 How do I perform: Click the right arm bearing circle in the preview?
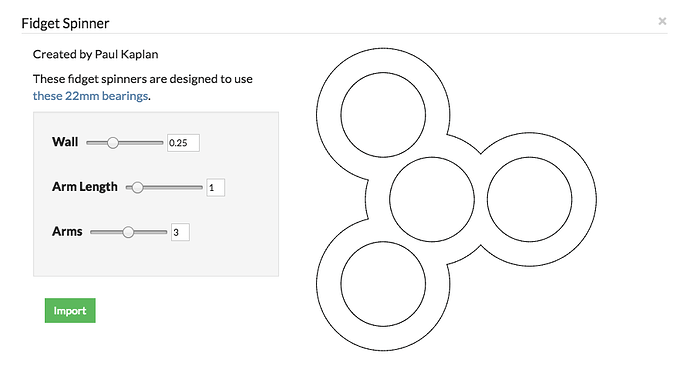pos(529,199)
